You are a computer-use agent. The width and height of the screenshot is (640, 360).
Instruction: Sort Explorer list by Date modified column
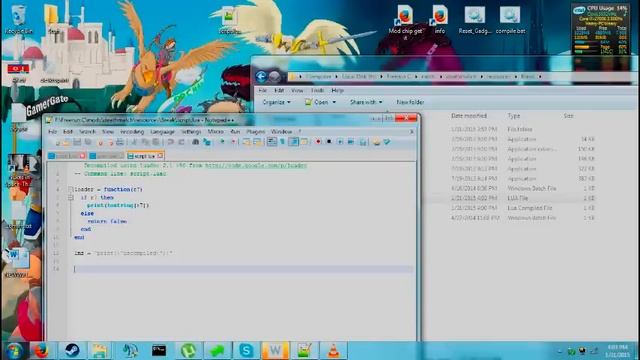[x=469, y=116]
